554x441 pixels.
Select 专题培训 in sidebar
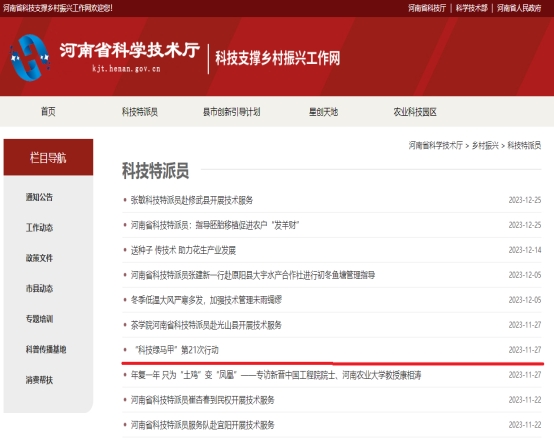(x=39, y=319)
